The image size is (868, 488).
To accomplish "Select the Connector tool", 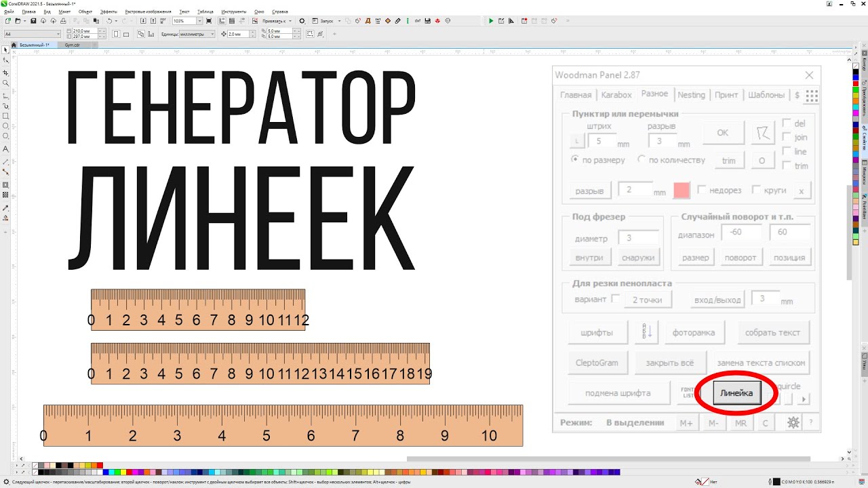I will 5,172.
